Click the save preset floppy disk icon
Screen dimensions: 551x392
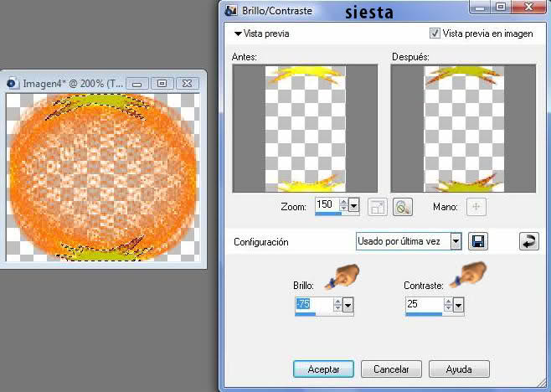[x=478, y=241]
